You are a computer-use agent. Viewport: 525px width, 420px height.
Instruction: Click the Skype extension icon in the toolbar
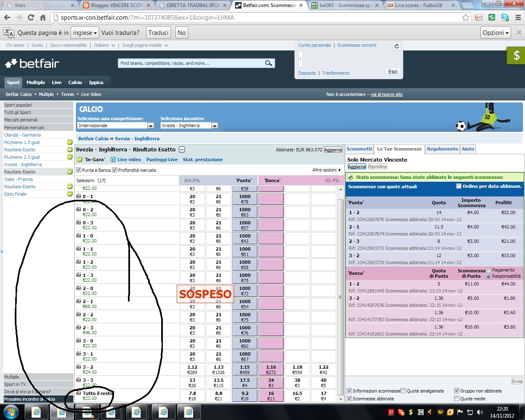[505, 18]
